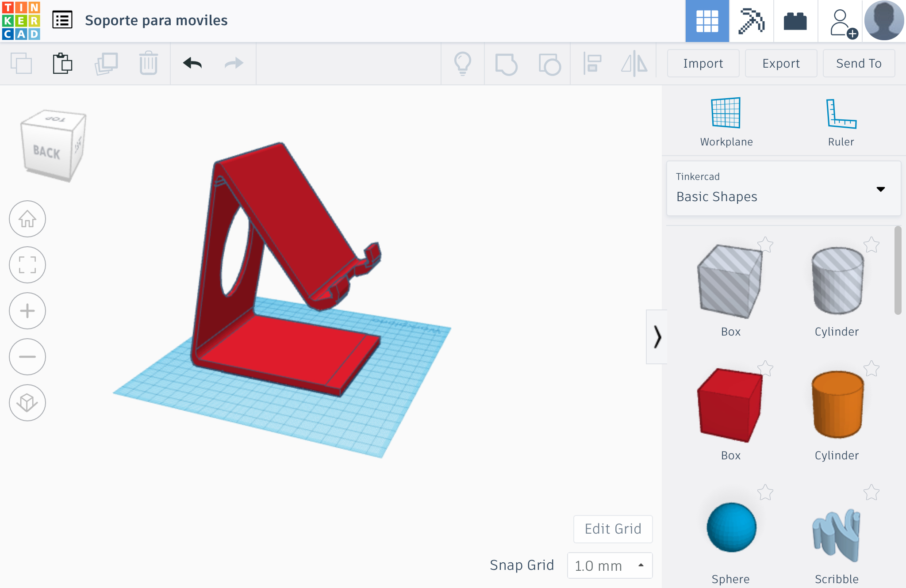Viewport: 906px width, 588px height.
Task: Open the Snap Grid 1.0 mm dropdown
Action: pos(610,565)
